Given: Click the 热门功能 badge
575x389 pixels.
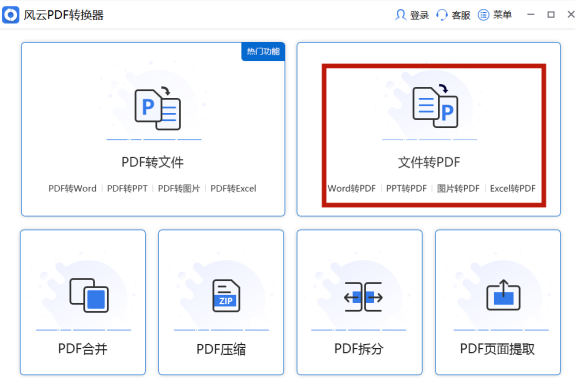Looking at the screenshot, I should tap(263, 51).
